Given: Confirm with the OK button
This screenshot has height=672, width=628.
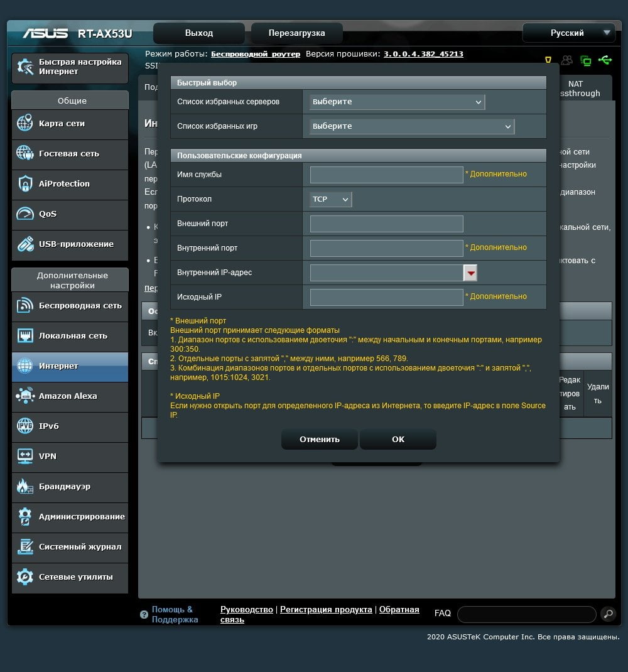Looking at the screenshot, I should coord(398,439).
